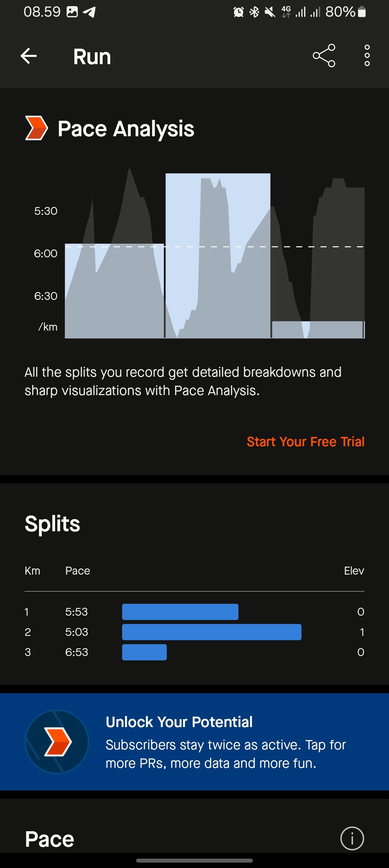Tap the battery indicator in status bar
This screenshot has width=389, height=868.
point(362,12)
